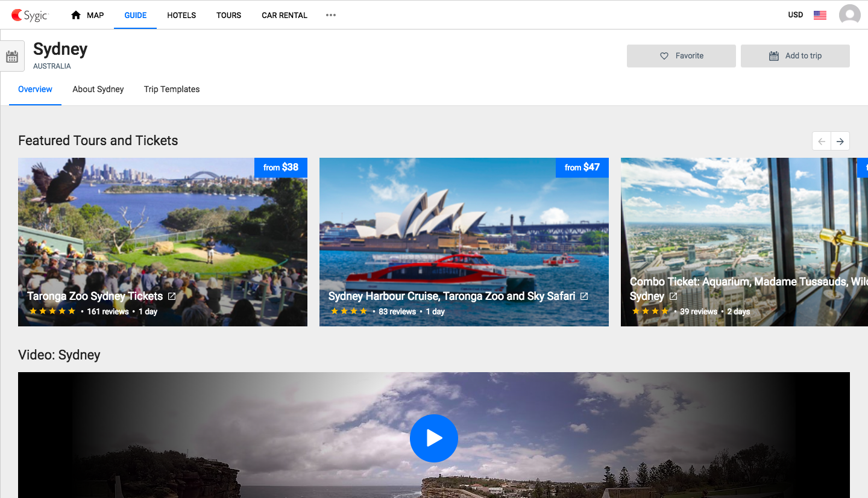Play the Sydney video
The width and height of the screenshot is (868, 498).
pos(434,438)
